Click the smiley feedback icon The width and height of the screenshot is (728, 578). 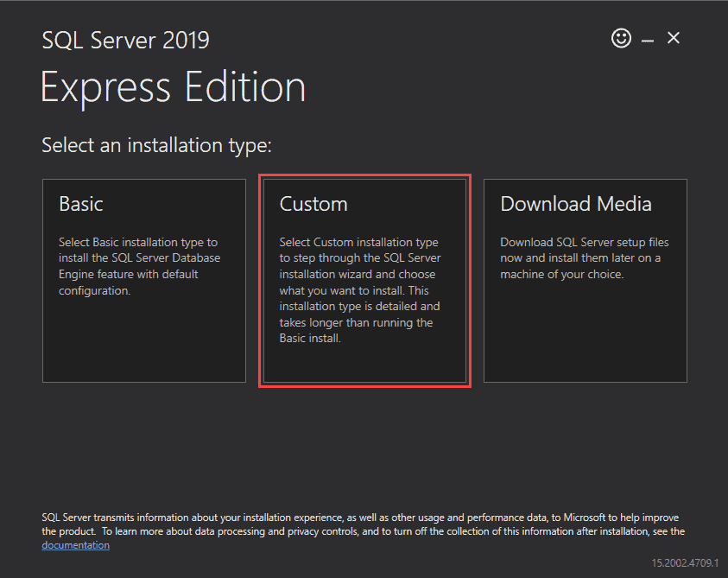point(621,38)
